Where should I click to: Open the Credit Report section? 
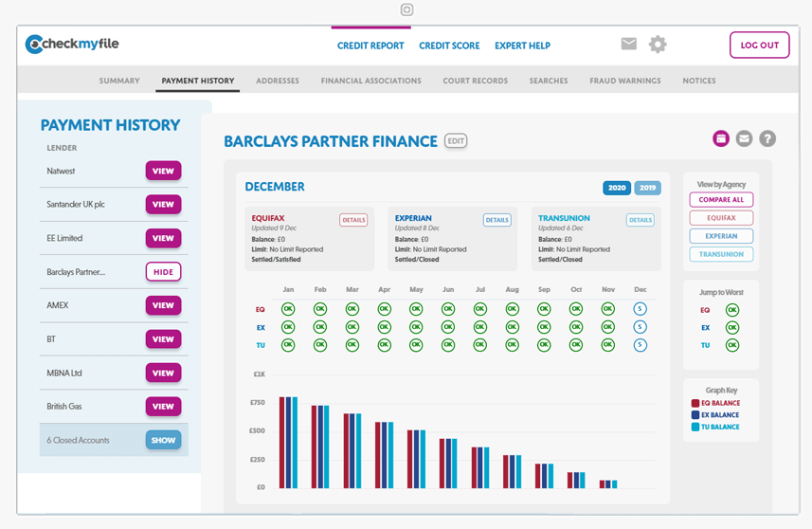pos(370,46)
